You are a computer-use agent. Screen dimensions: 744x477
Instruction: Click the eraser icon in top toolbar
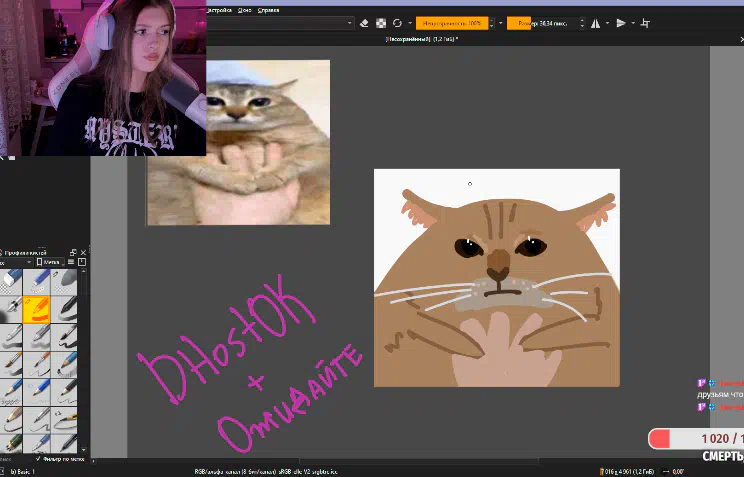[363, 23]
